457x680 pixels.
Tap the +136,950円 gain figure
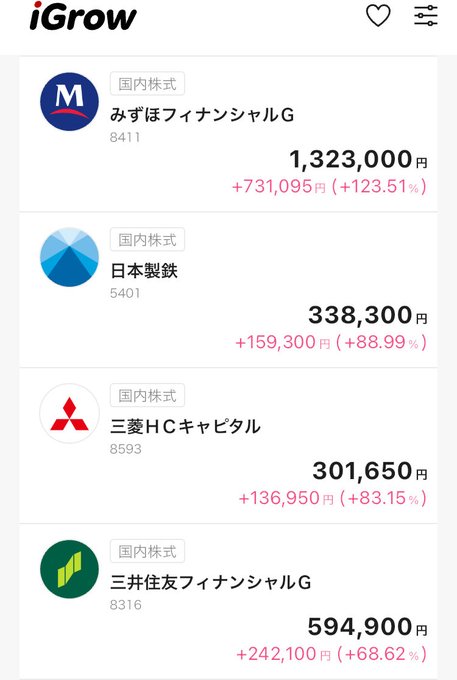pyautogui.click(x=286, y=498)
